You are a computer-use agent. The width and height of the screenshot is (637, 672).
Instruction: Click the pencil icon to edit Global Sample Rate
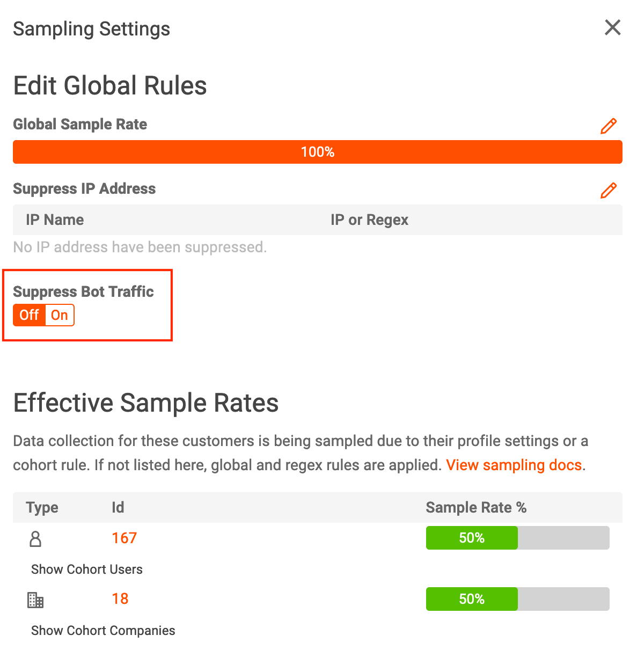click(609, 126)
